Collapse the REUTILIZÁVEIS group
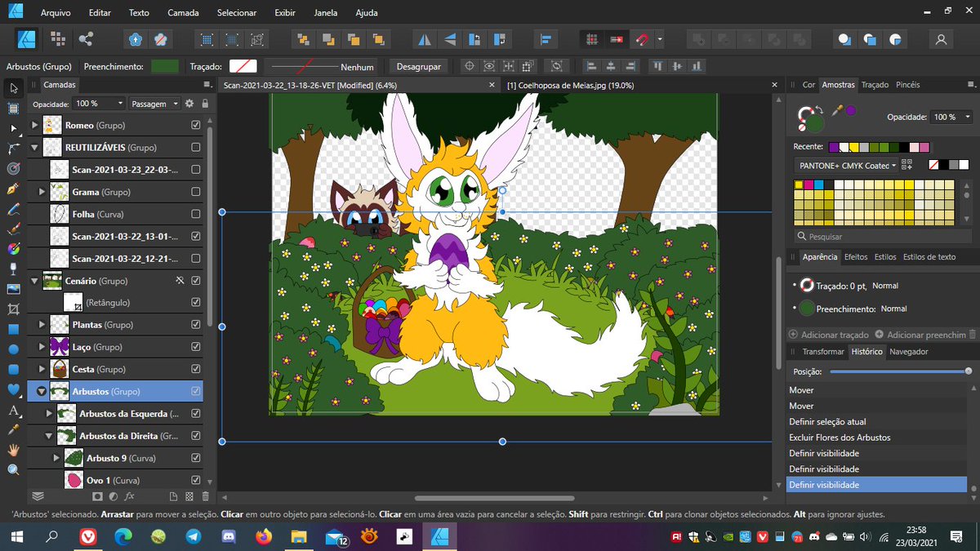 tap(34, 148)
